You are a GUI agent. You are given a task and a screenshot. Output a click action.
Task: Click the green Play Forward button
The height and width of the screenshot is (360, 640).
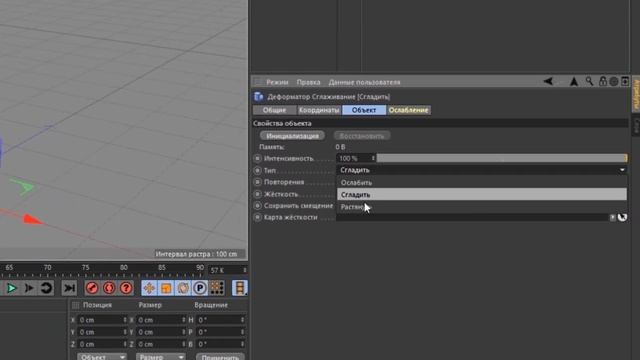(11, 288)
